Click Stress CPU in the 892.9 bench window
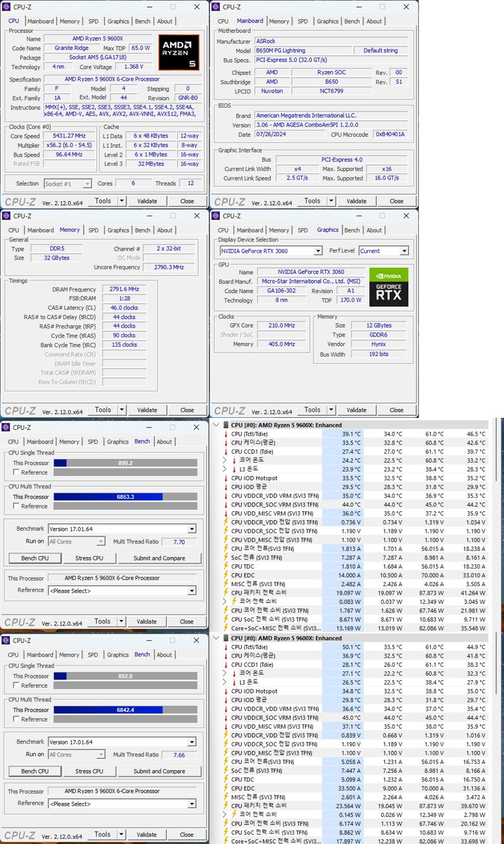This screenshot has width=504, height=844. pyautogui.click(x=89, y=772)
